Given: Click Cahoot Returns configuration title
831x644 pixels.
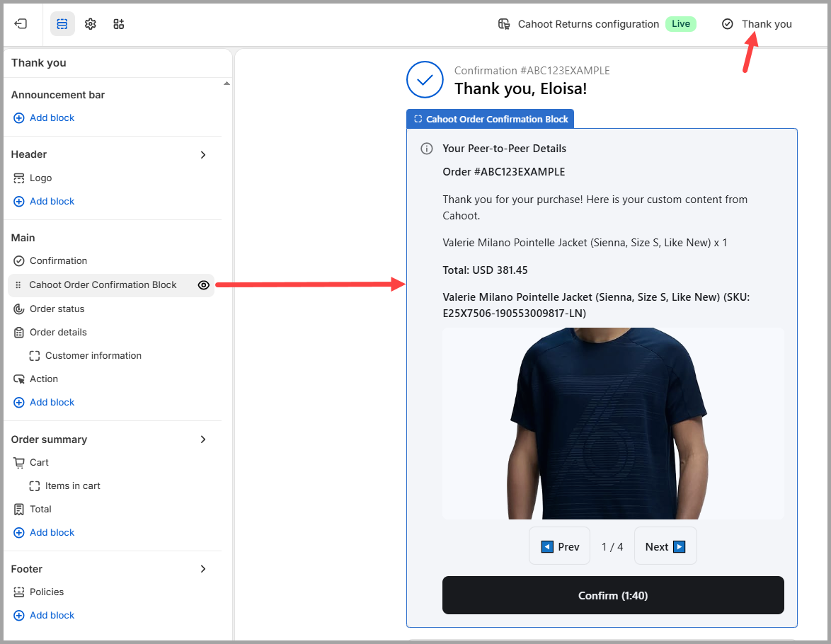Looking at the screenshot, I should click(x=588, y=24).
